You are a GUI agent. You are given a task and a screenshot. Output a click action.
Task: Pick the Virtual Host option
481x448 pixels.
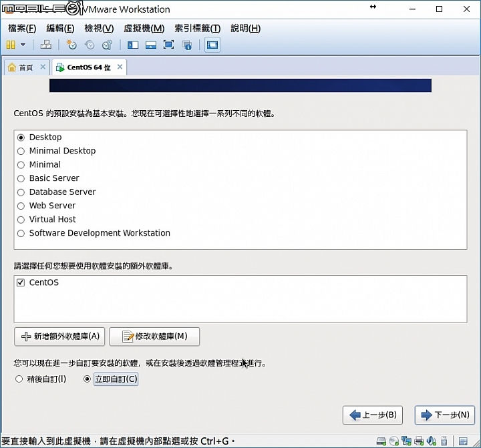click(x=21, y=220)
